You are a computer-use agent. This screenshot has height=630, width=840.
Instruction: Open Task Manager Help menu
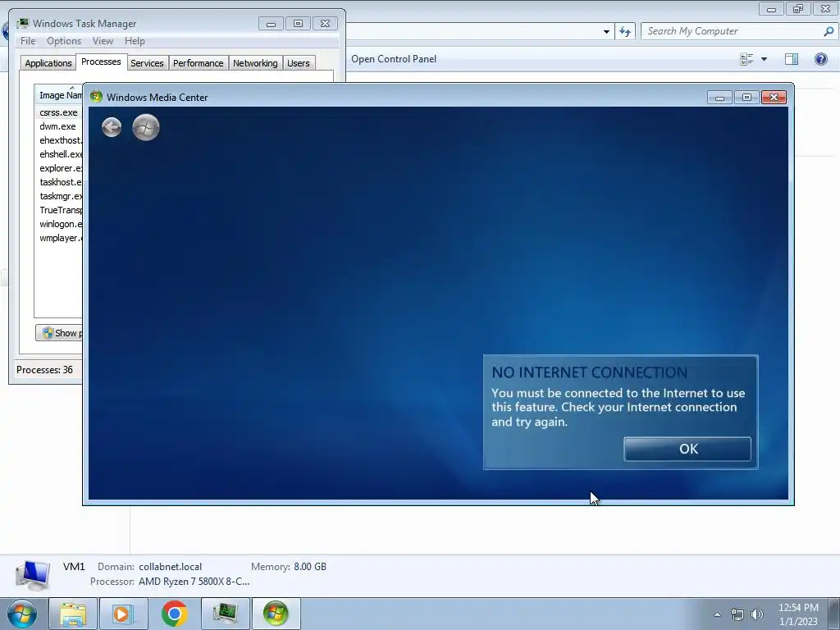(x=135, y=41)
